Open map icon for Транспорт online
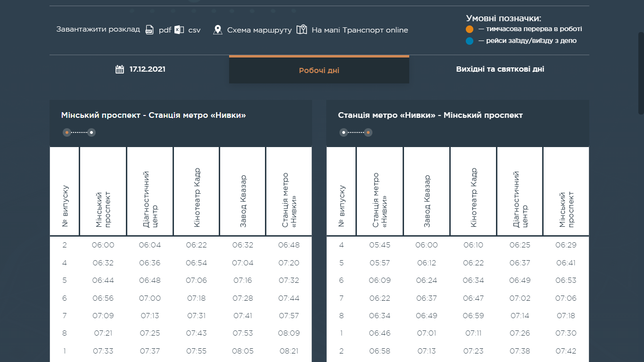The image size is (644, 362). pos(301,30)
